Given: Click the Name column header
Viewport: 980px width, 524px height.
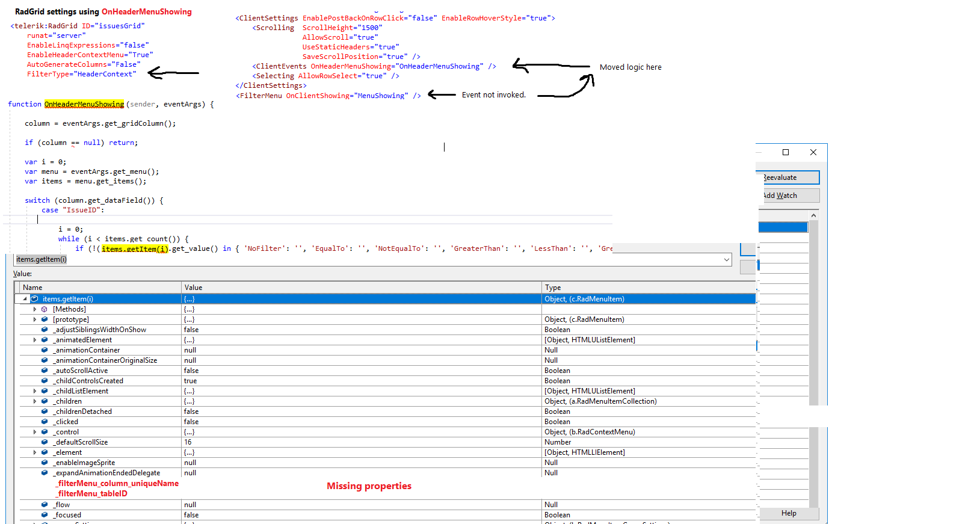Looking at the screenshot, I should [100, 288].
